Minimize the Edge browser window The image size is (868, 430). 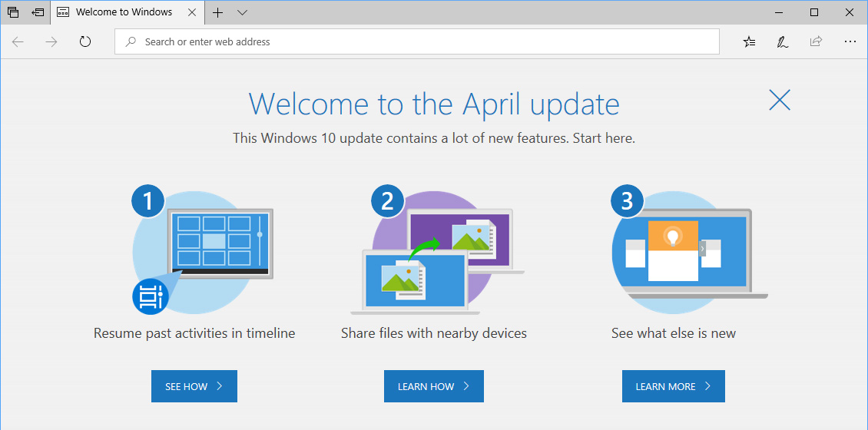click(780, 12)
